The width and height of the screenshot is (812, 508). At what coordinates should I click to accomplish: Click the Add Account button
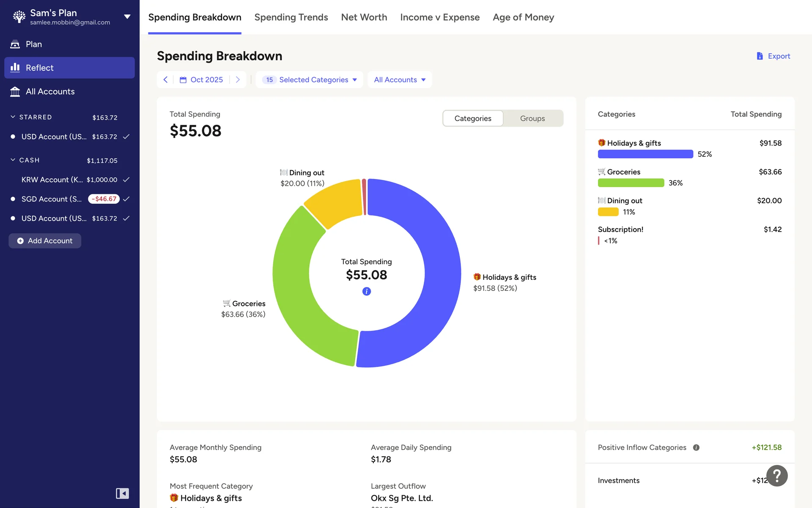click(x=45, y=241)
